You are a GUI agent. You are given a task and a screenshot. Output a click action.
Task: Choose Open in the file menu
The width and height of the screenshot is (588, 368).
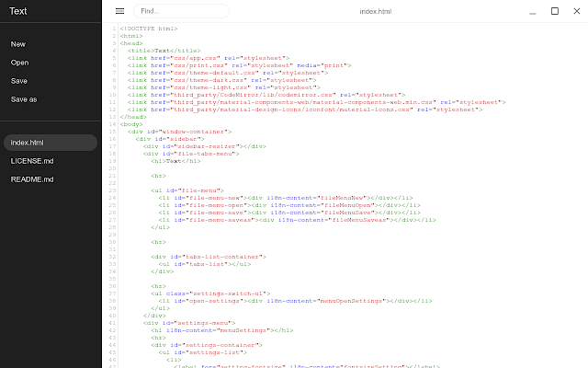click(x=19, y=63)
